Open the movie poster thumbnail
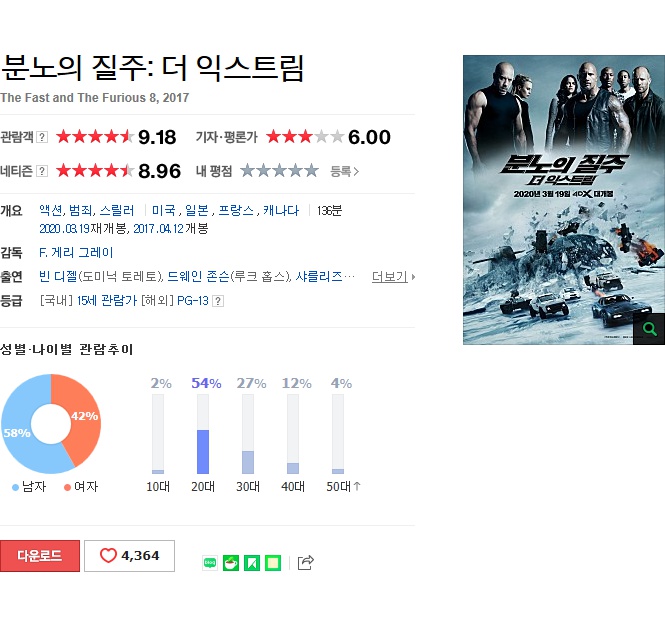The width and height of the screenshot is (665, 635). [x=564, y=200]
